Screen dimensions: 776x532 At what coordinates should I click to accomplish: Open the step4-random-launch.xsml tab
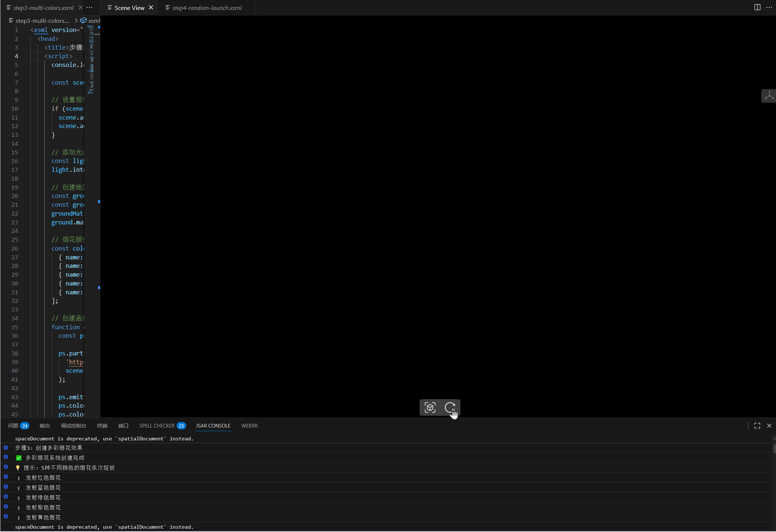pos(207,8)
